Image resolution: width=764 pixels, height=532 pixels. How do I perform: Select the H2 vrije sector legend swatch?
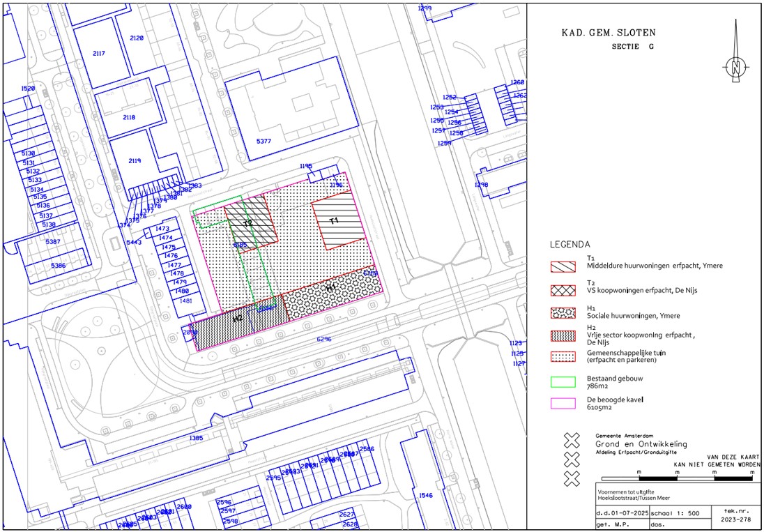click(563, 335)
